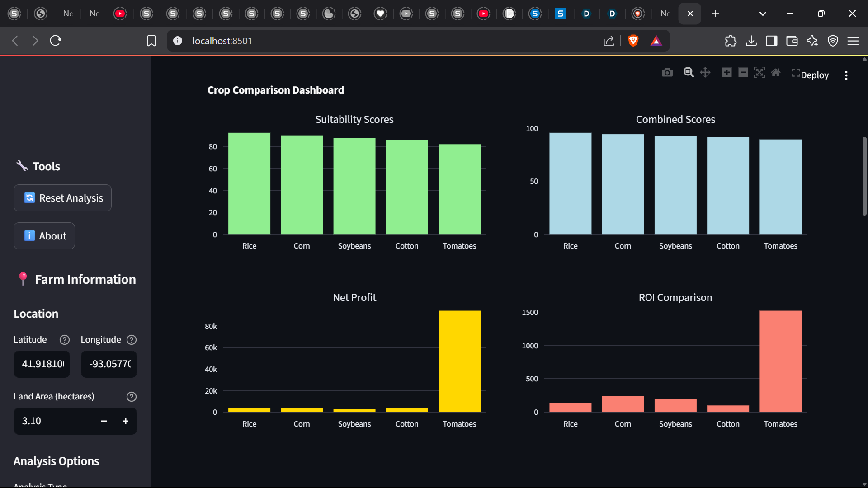The image size is (868, 488).
Task: Click the Brave Shields lion icon
Action: click(633, 41)
